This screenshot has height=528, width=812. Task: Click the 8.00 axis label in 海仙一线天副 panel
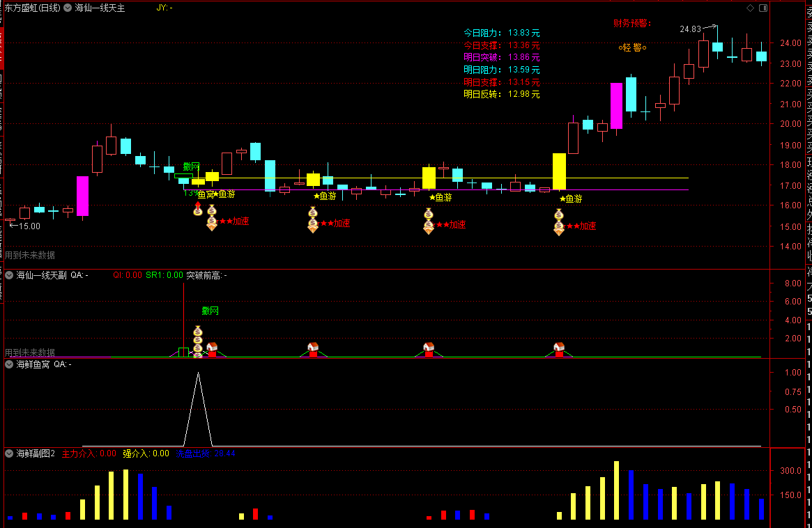[x=793, y=283]
